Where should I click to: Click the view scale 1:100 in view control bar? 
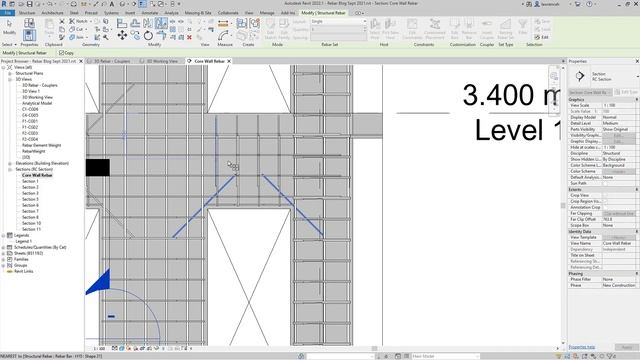pos(99,349)
